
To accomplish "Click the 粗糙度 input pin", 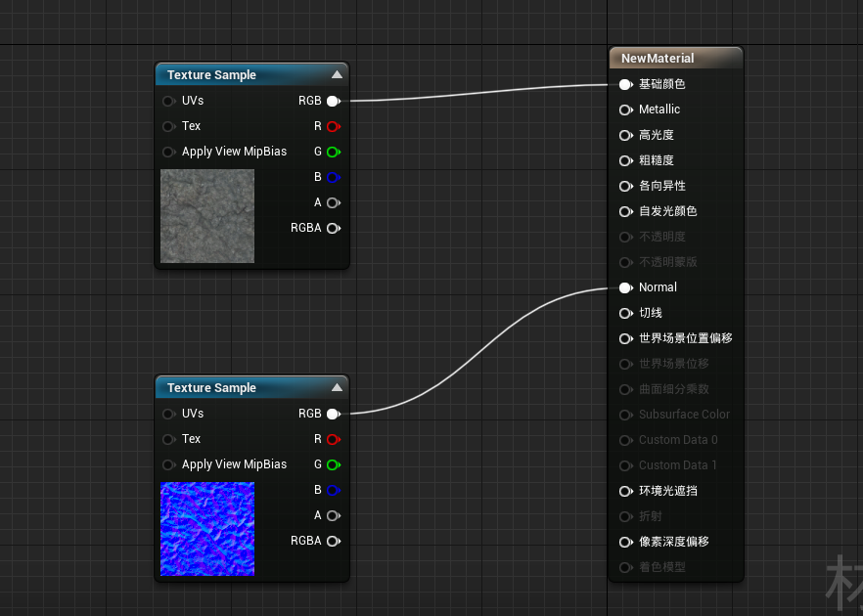I will pos(626,160).
